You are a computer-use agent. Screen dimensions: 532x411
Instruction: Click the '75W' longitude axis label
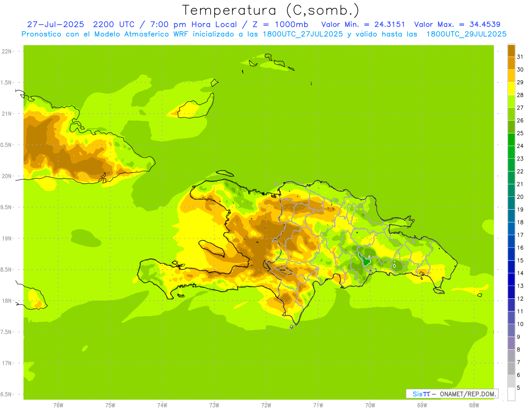pyautogui.click(x=110, y=405)
